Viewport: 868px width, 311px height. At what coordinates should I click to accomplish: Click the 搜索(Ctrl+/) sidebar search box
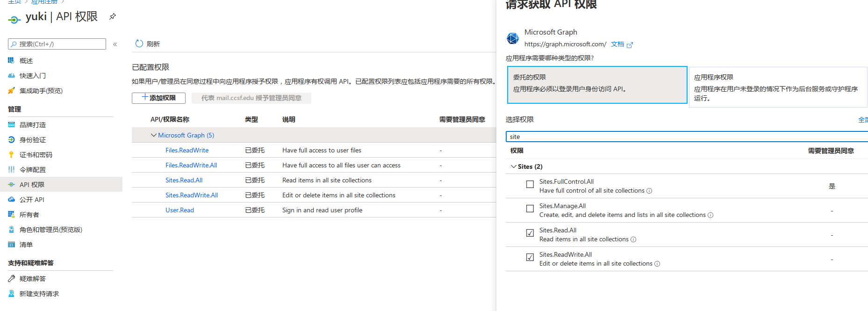[x=57, y=44]
